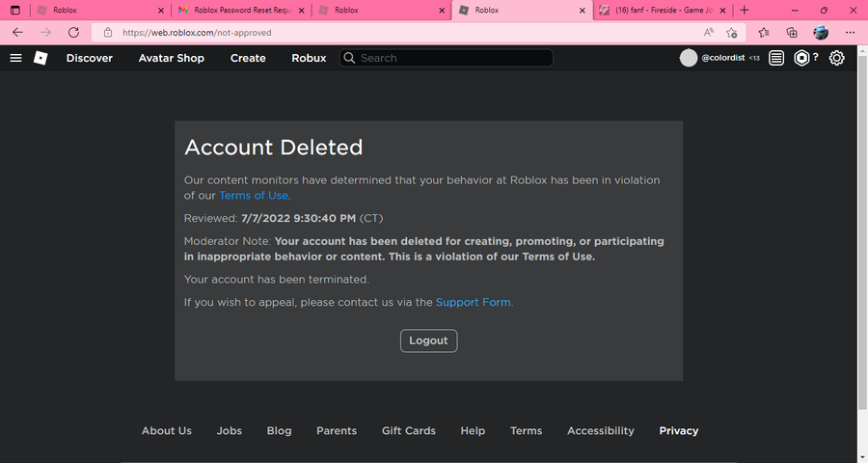Open the notifications feed icon
This screenshot has height=463, width=868.
coord(776,58)
